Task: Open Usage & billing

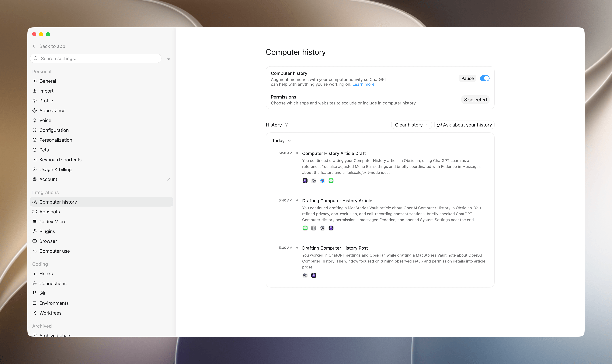Action: [x=101, y=169]
